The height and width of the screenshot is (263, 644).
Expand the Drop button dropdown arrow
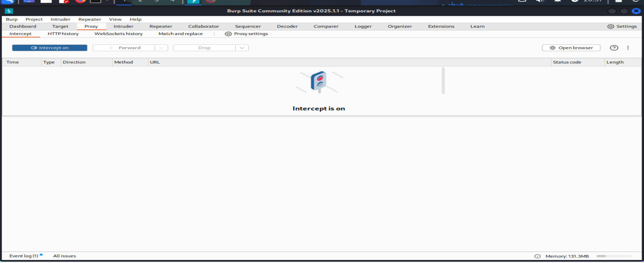(x=242, y=48)
